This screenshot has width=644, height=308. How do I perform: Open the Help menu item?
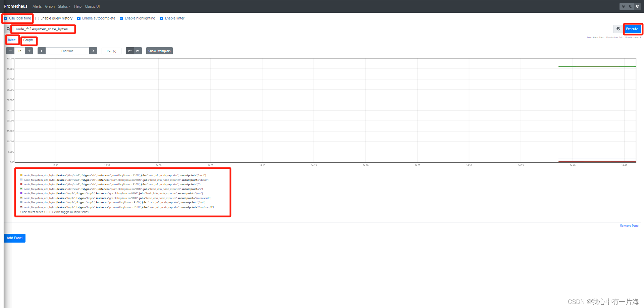78,6
